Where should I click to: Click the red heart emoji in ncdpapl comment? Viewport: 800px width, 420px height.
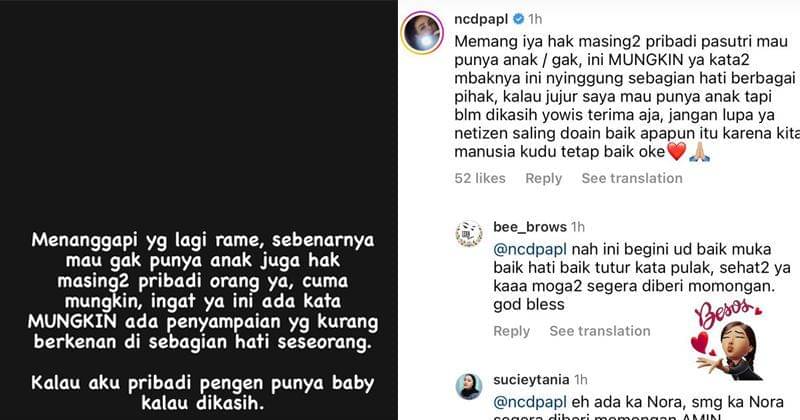677,152
